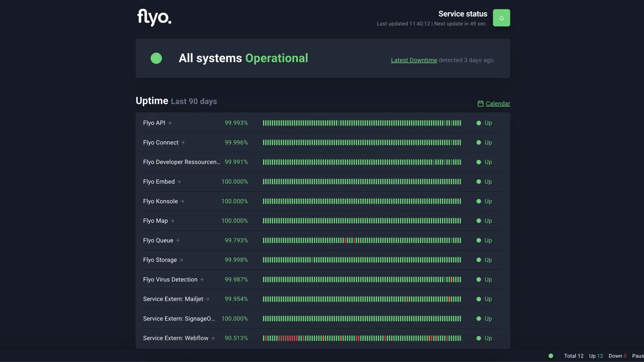Click the Flyo Embed uptime bar chart
Image resolution: width=644 pixels, height=362 pixels.
tap(362, 182)
